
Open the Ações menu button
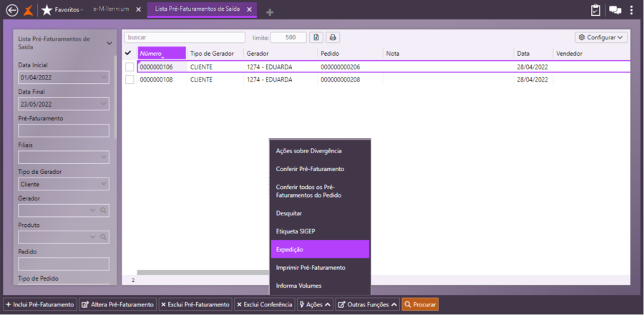coord(315,305)
